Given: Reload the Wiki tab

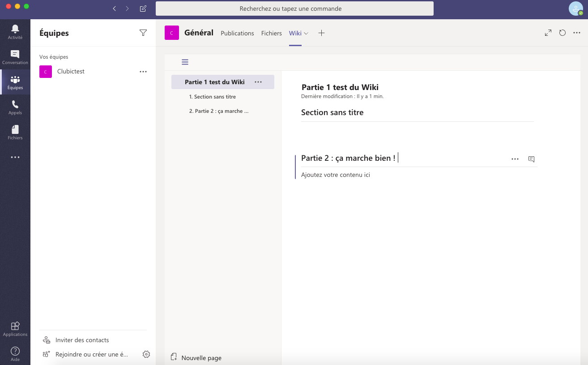Looking at the screenshot, I should coord(562,33).
